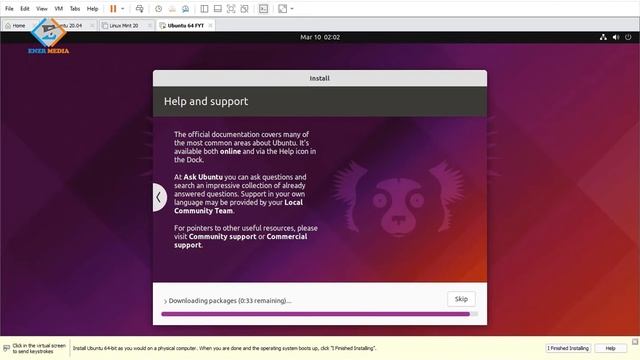Open the power options dropdown arrow
This screenshot has width=640, height=360.
(122, 9)
